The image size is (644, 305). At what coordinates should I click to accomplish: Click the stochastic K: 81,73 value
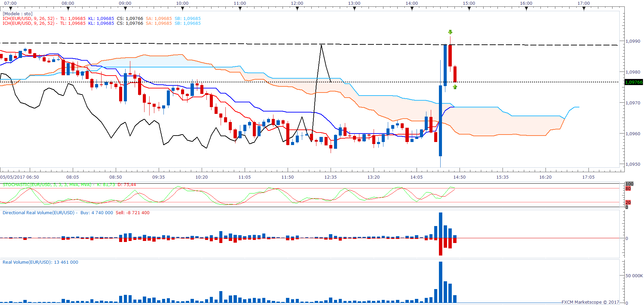106,185
